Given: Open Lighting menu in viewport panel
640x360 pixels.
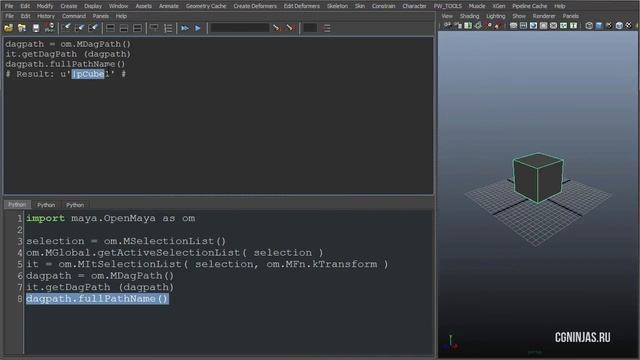Looking at the screenshot, I should click(x=496, y=16).
